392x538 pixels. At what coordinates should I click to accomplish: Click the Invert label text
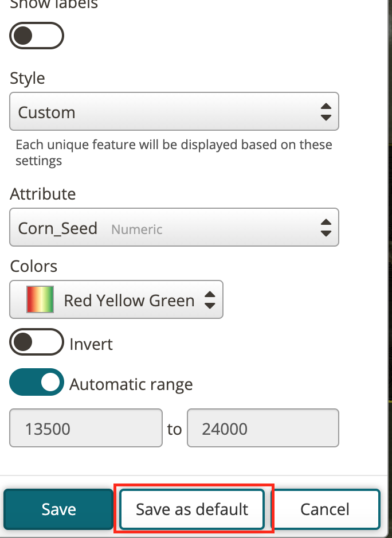[91, 344]
